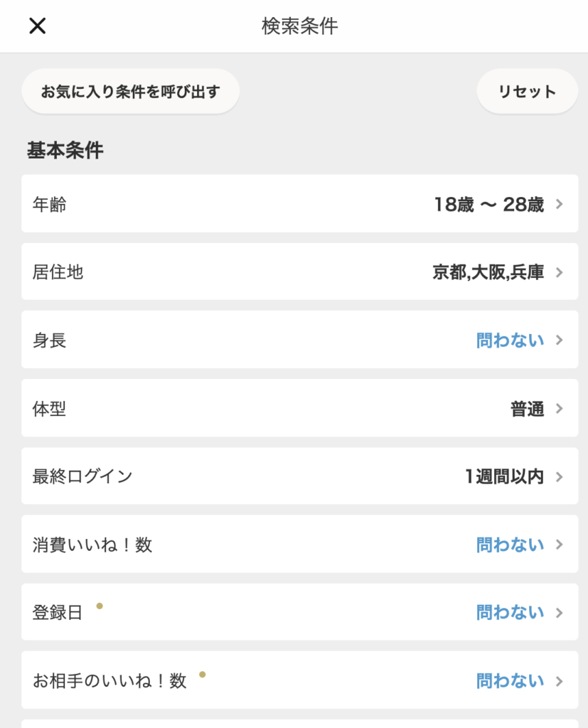Expand chevron next to 18歳 〜 28歳
588x728 pixels.
pos(559,204)
